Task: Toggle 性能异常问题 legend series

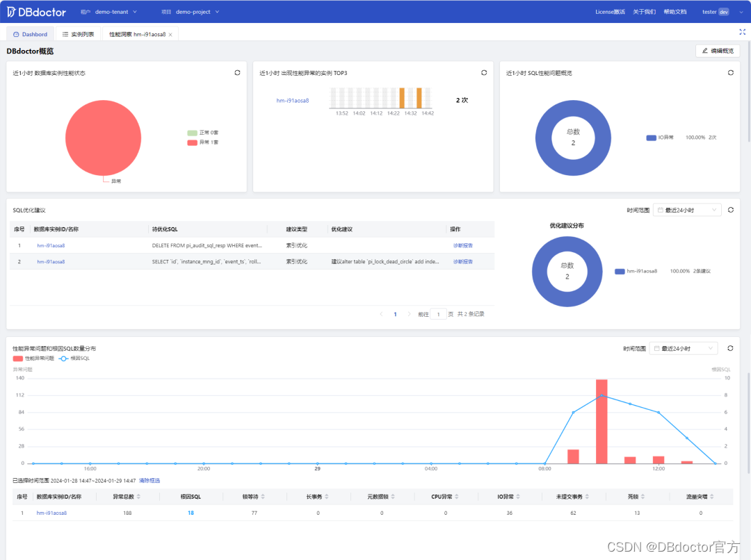Action: click(x=33, y=359)
